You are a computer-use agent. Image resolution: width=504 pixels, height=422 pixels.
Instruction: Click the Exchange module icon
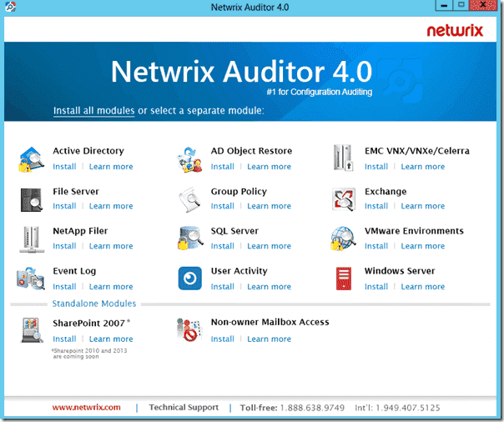tap(344, 199)
